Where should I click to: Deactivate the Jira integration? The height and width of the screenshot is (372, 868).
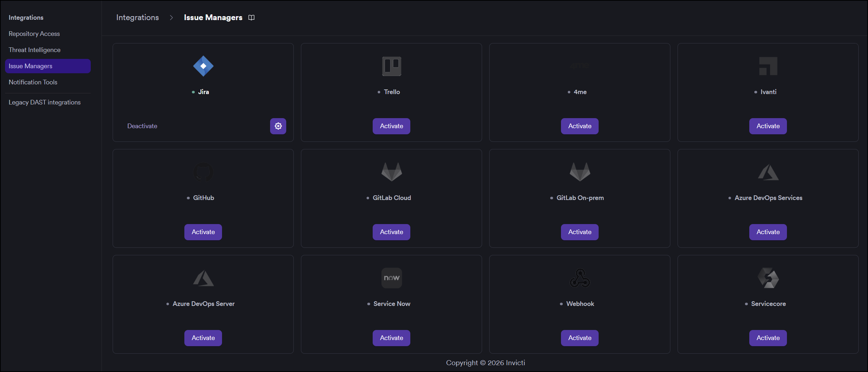142,126
